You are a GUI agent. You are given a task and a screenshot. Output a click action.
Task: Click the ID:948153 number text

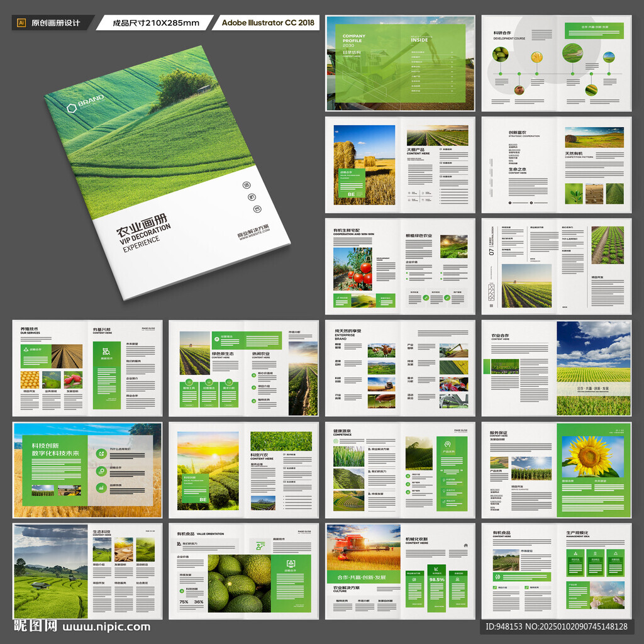coord(504,626)
